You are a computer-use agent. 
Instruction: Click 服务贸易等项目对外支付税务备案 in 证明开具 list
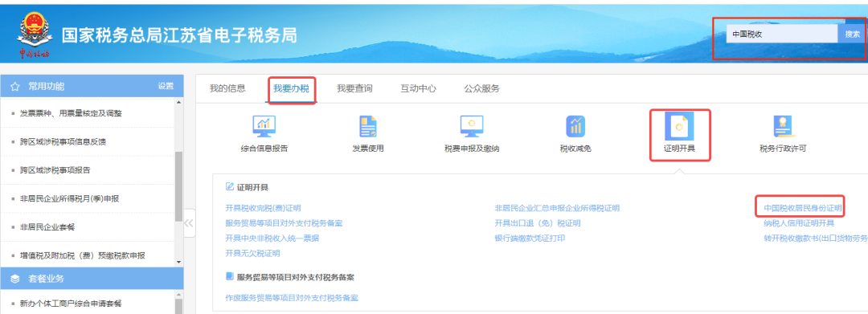click(284, 223)
